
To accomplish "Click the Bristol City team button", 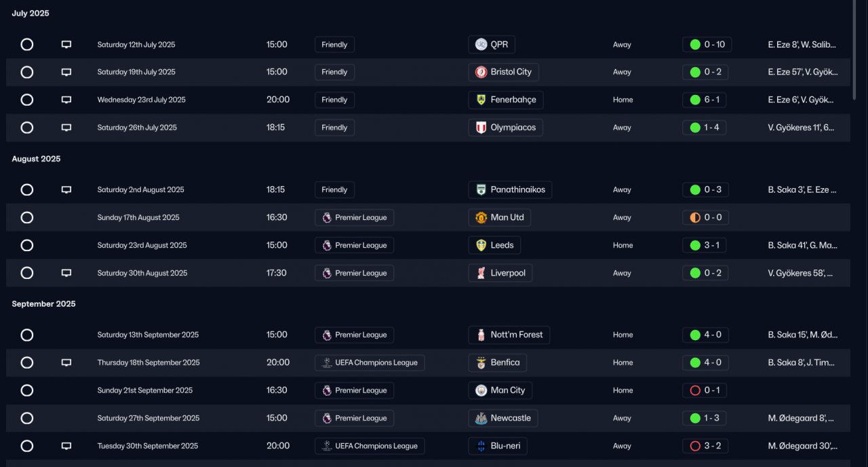I will click(x=503, y=72).
